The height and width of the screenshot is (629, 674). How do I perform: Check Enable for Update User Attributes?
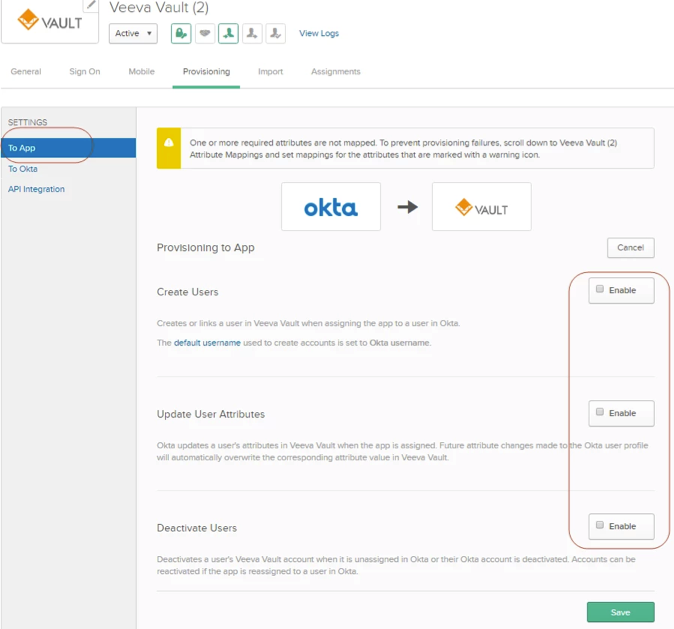click(x=600, y=412)
